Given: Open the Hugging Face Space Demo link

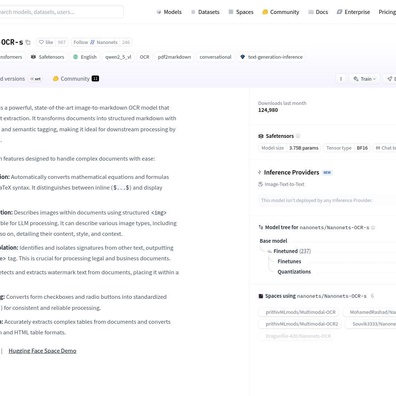Looking at the screenshot, I should click(x=42, y=351).
